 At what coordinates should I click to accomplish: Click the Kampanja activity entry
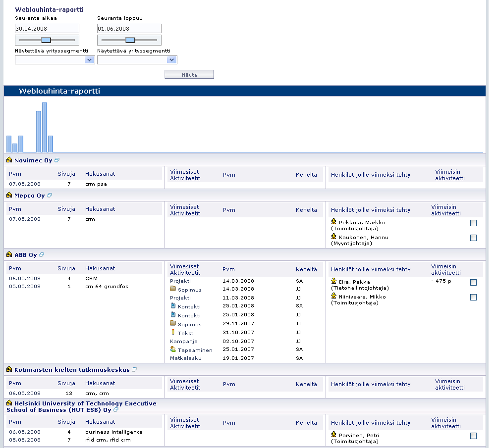pyautogui.click(x=184, y=341)
